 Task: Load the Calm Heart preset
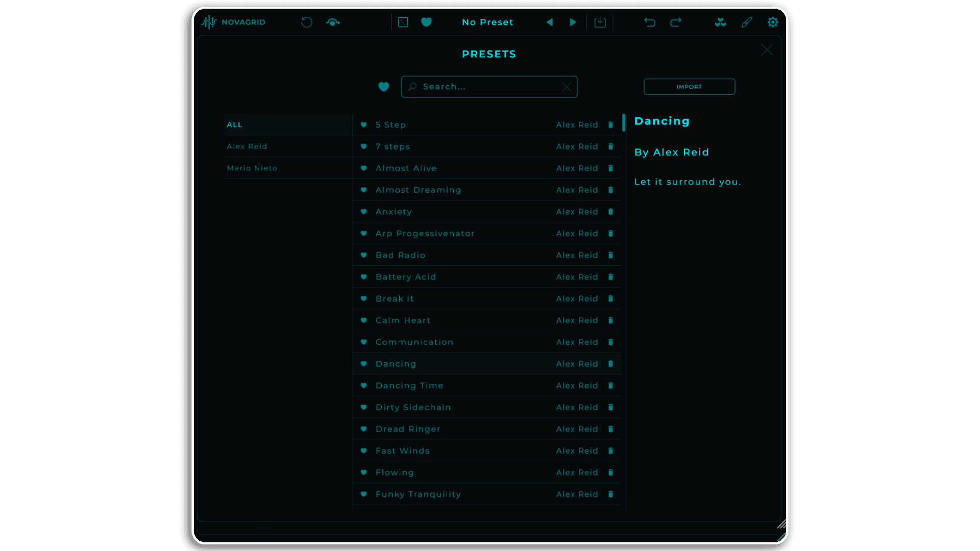coord(487,320)
